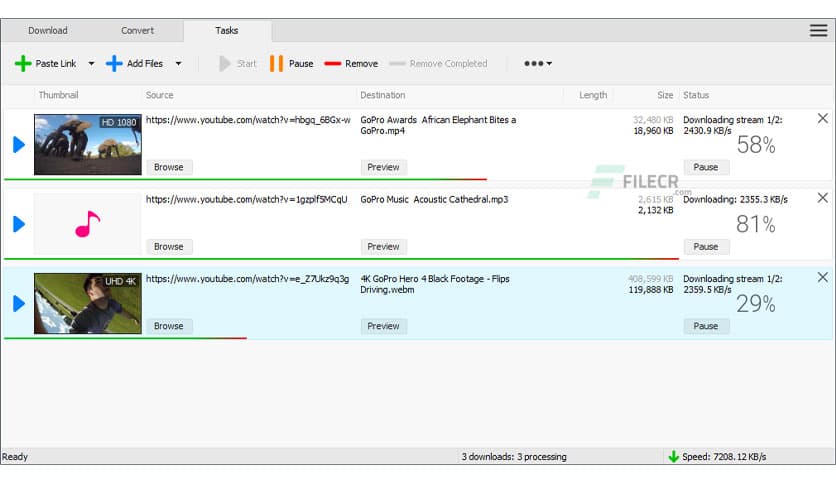Open the UHD 4K video thumbnail
The height and width of the screenshot is (484, 836).
coord(88,303)
